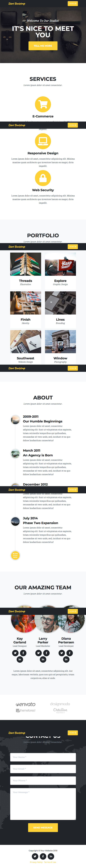Open Kay Garland's LinkedIn profile icon
The image size is (86, 868).
[20, 659]
